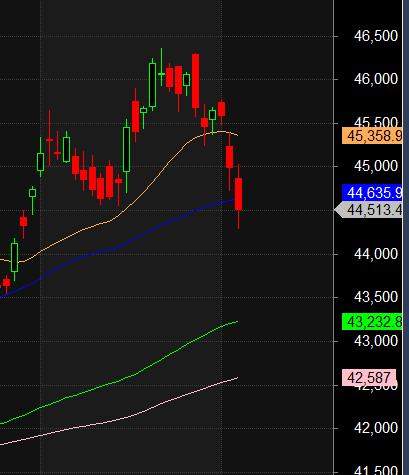Screen dimensions: 409x475
Task: Click the 45,000 price axis label
Action: coord(376,166)
